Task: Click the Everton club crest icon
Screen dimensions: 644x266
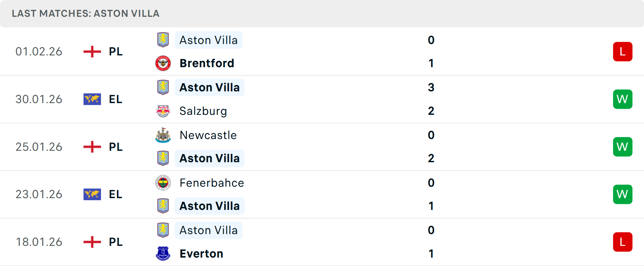Action: 163,254
